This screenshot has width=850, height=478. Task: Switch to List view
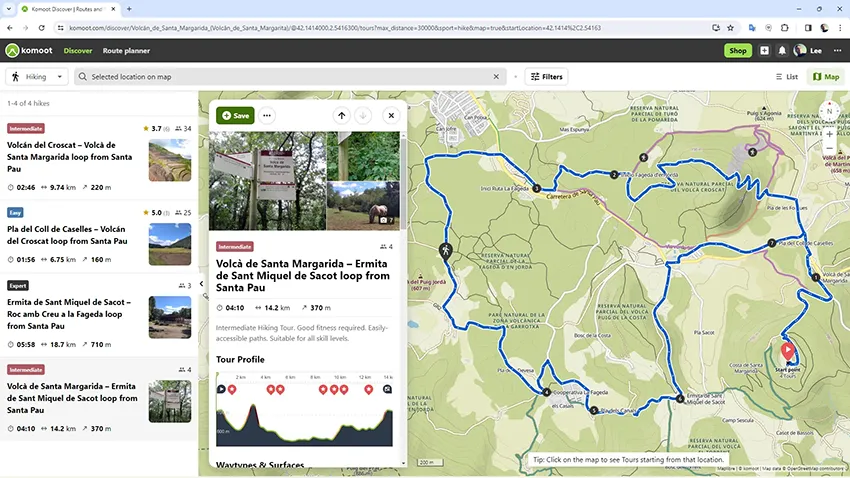coord(786,77)
